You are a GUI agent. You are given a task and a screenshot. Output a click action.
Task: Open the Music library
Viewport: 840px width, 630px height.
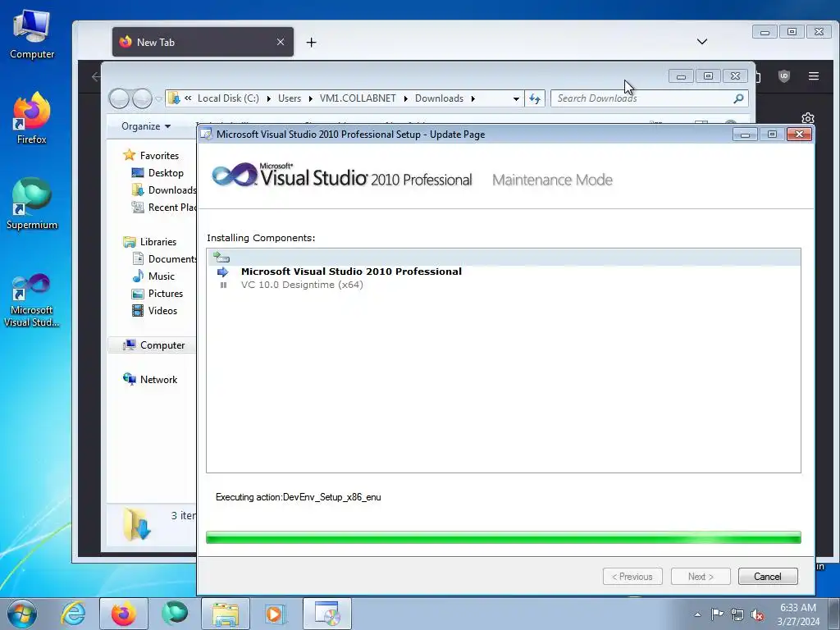pyautogui.click(x=162, y=276)
